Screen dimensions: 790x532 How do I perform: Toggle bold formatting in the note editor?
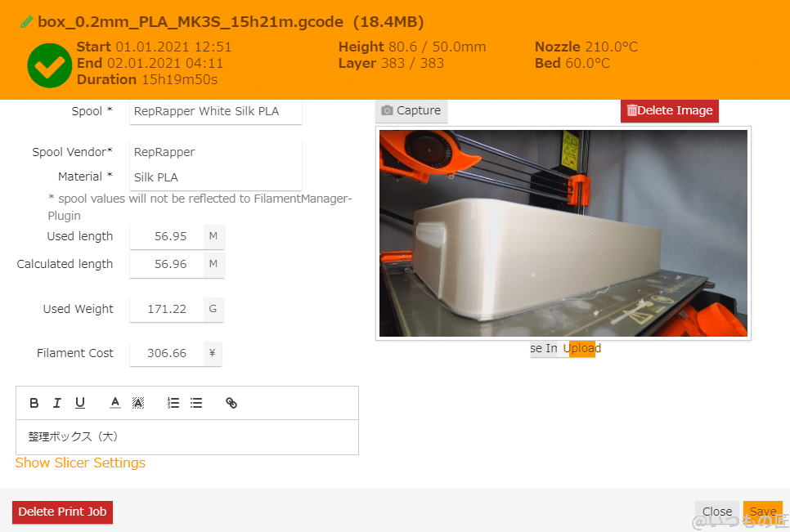tap(34, 403)
